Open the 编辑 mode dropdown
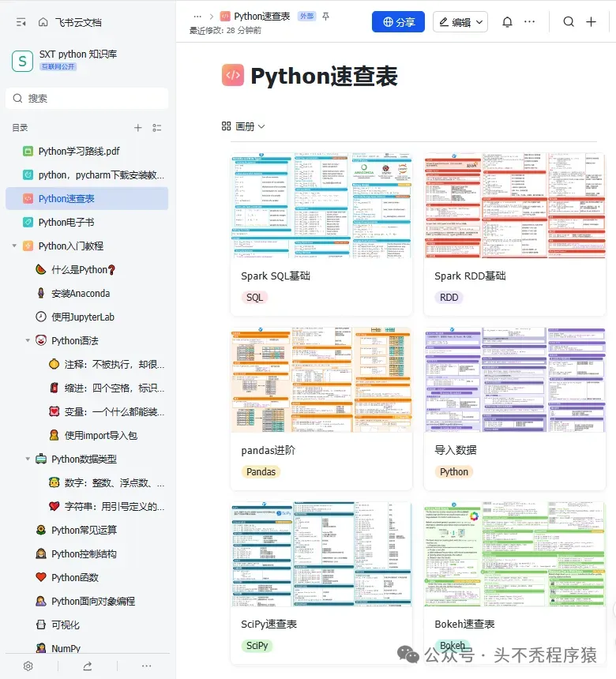The width and height of the screenshot is (616, 679). point(460,22)
